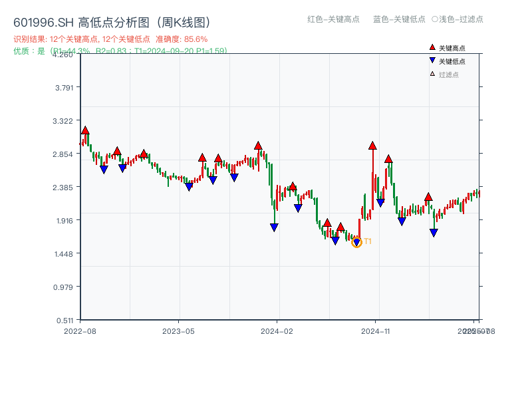Image resolution: width=532 pixels, height=399 pixels.
Task: Click the red 识别结果 summary line
Action: coord(110,39)
